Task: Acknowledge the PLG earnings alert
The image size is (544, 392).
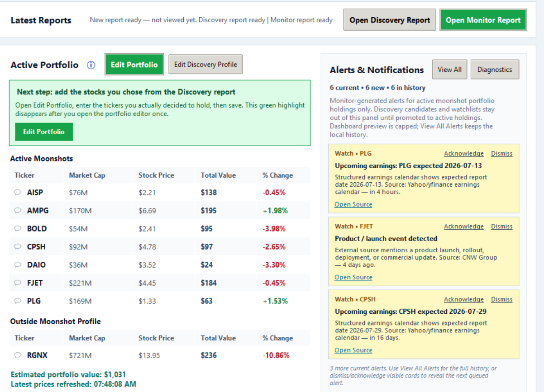Action: click(463, 154)
